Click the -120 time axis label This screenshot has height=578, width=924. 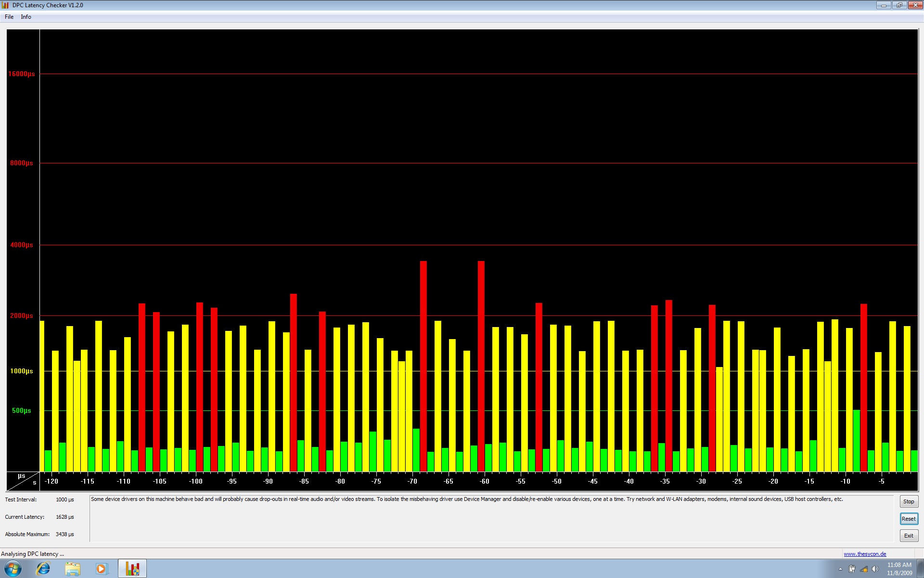coord(51,481)
